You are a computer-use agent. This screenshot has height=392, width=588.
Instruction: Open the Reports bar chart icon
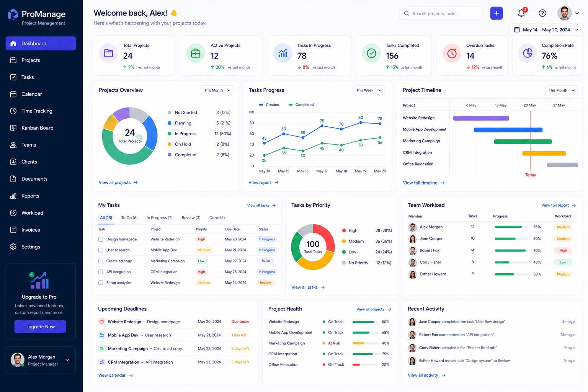[x=13, y=196]
